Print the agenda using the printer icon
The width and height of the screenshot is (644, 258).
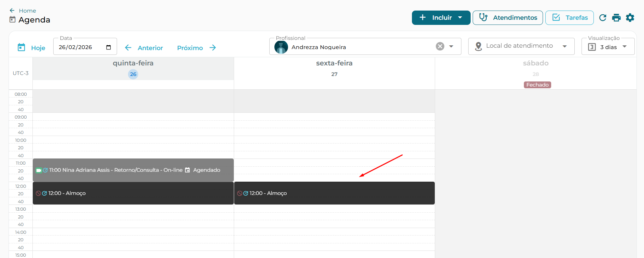(x=616, y=18)
